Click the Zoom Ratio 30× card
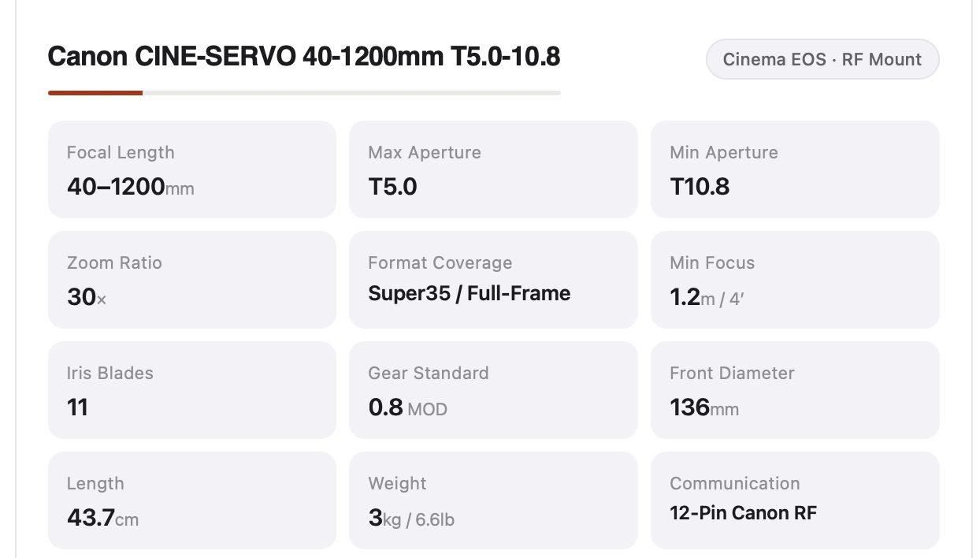Screen dimensions: 980x558 pyautogui.click(x=191, y=279)
